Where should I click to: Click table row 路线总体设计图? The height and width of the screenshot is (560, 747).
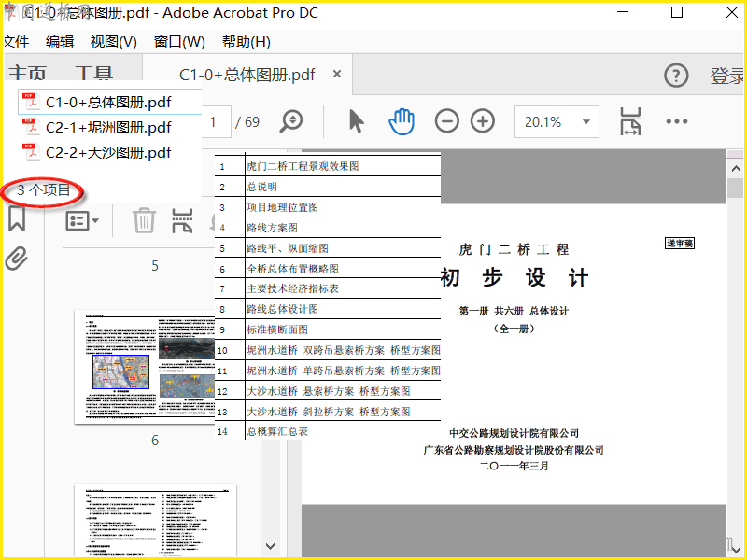328,309
